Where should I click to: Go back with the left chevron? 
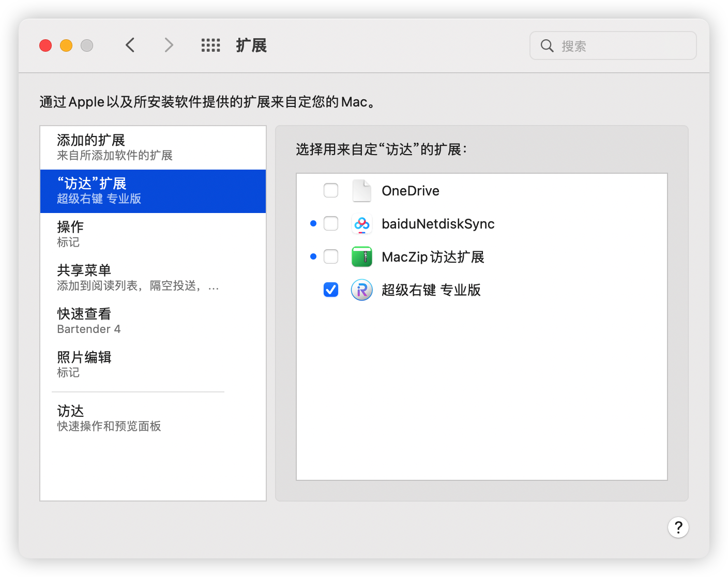click(x=130, y=45)
